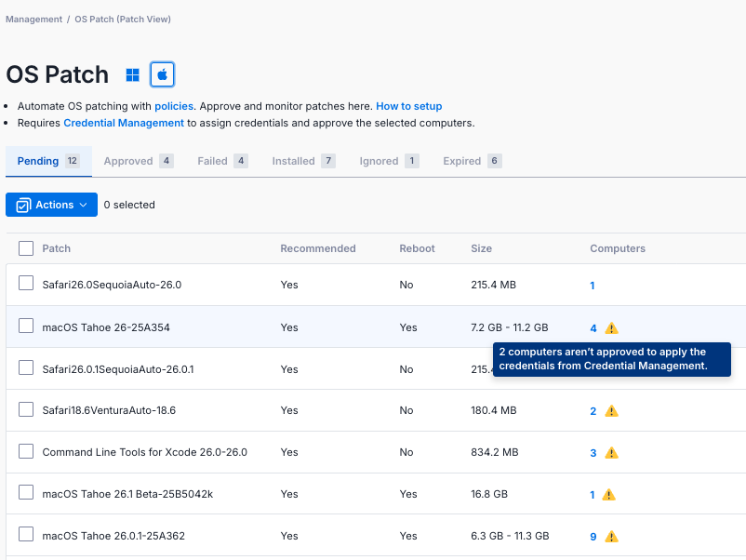Click the macOS Tahoe 26.0.1-25A362 patch name
This screenshot has height=560, width=746.
coord(113,536)
